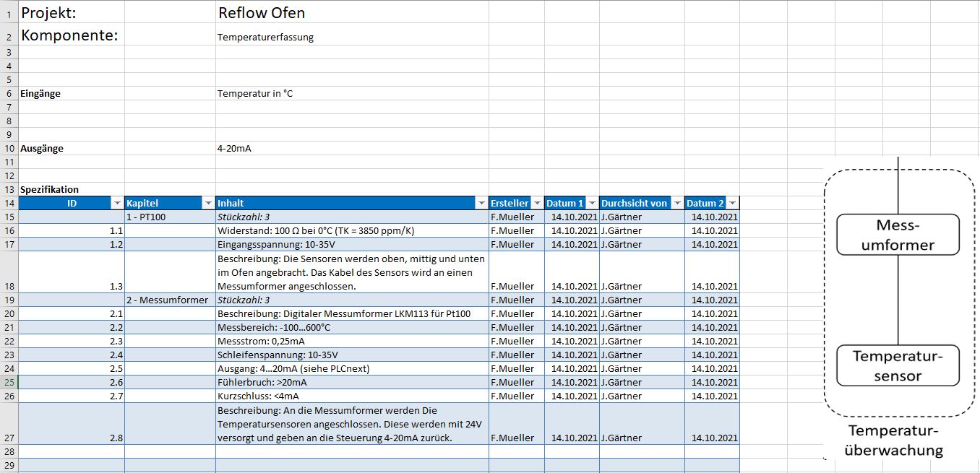Select row header 14

click(9, 204)
